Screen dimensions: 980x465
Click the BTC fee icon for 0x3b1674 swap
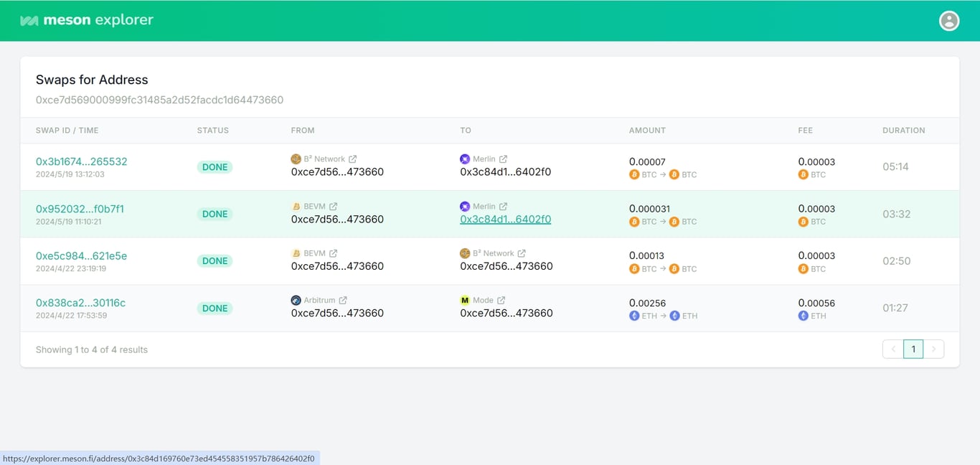pyautogui.click(x=804, y=175)
